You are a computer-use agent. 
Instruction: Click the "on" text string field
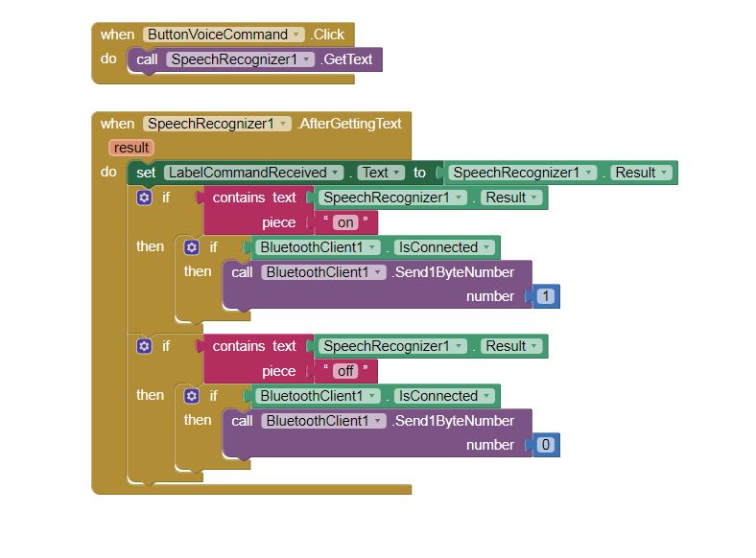[345, 222]
